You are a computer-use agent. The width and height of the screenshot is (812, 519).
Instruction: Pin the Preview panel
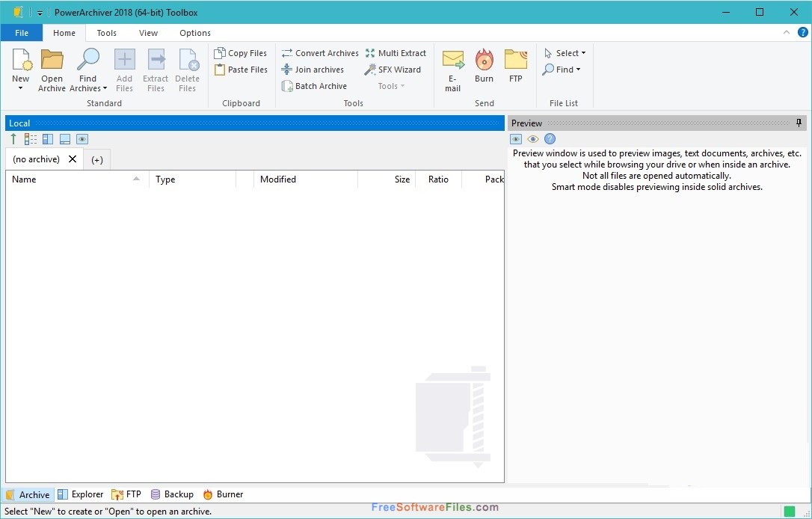pos(799,123)
